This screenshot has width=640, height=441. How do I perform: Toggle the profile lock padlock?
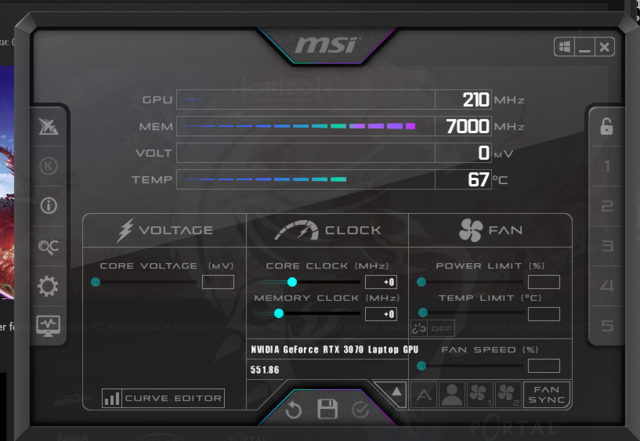tap(606, 127)
